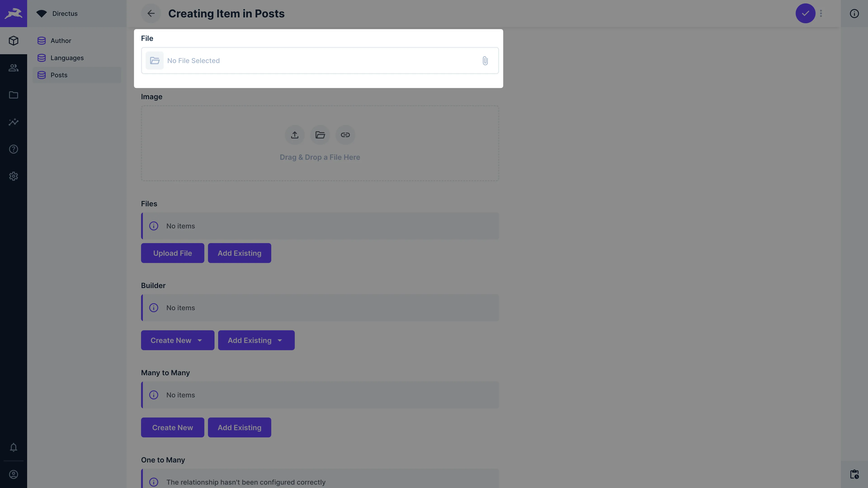Open the Content module in the sidebar
Screen dimensions: 868x488
[x=14, y=40]
